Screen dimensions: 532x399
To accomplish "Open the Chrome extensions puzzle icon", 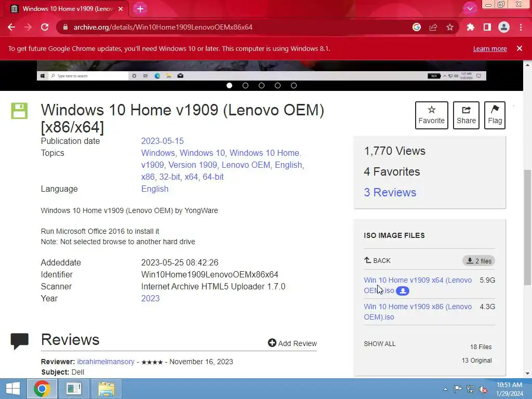I will (470, 27).
